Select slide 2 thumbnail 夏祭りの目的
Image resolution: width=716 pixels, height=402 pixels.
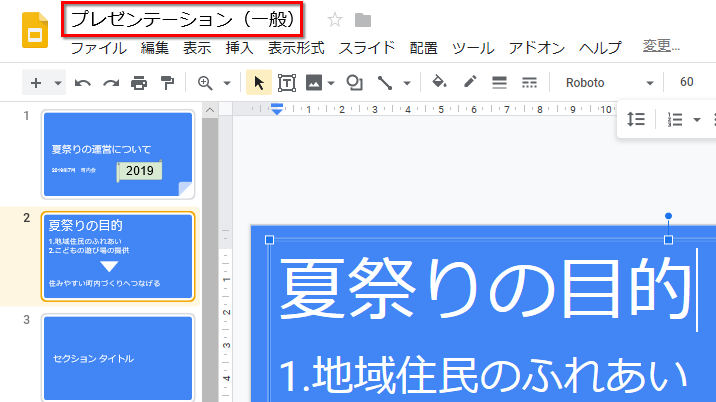[118, 256]
